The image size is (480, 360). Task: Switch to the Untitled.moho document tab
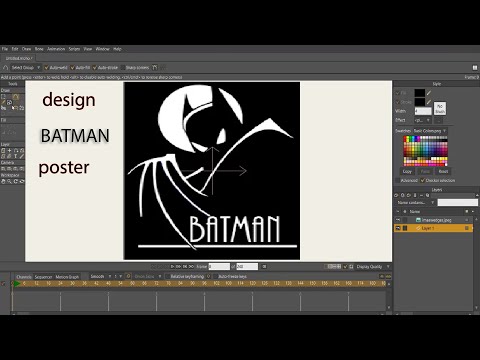coord(19,58)
